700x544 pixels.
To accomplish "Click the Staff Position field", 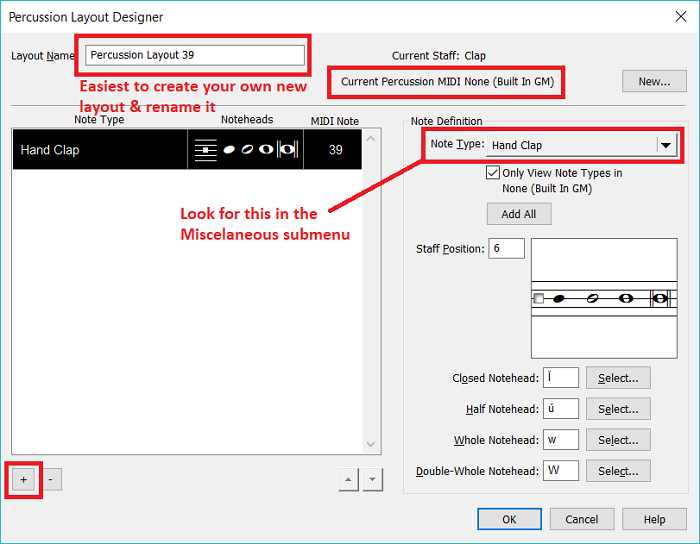I will click(506, 249).
